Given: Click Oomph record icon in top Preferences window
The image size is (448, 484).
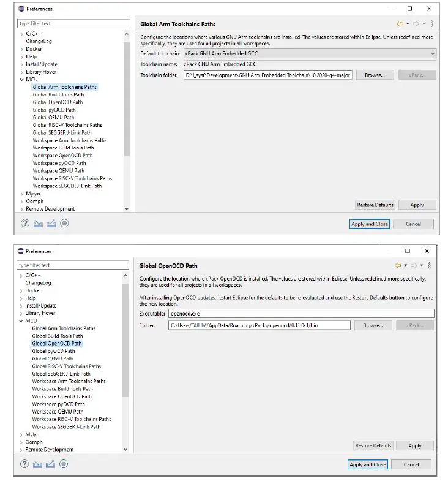Looking at the screenshot, I should coord(64,223).
